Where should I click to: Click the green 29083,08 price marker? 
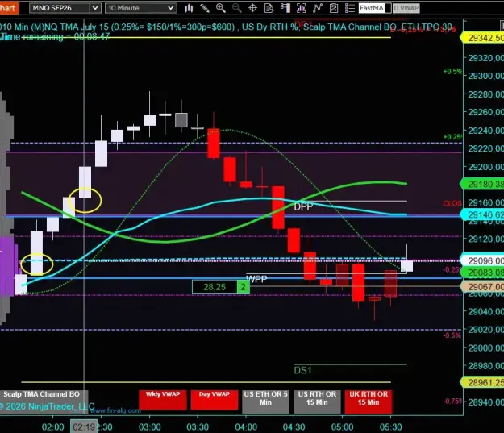pyautogui.click(x=483, y=273)
